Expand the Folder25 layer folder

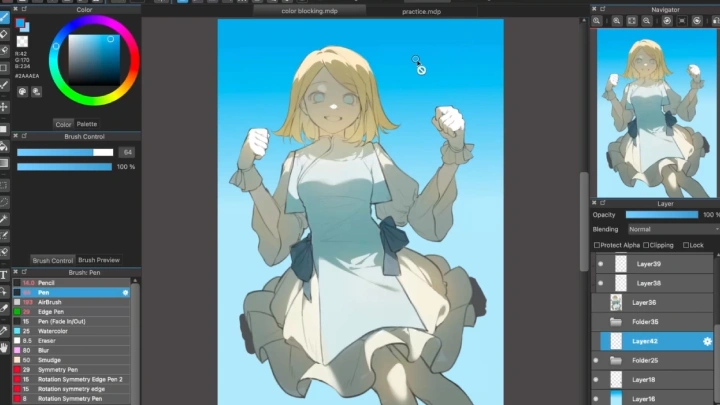[x=616, y=360]
